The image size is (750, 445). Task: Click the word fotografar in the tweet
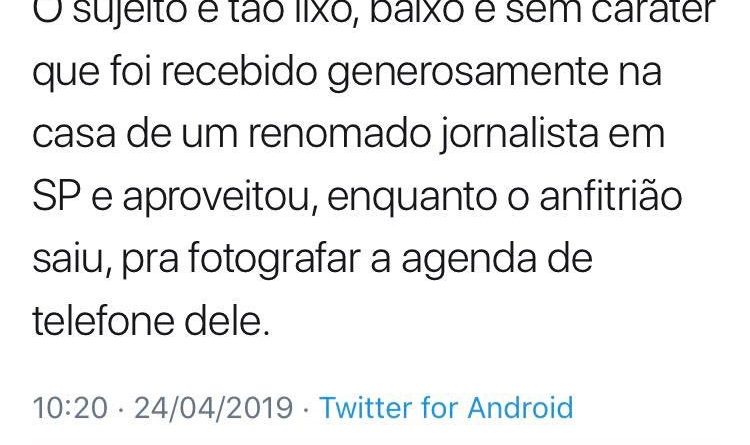tap(274, 259)
